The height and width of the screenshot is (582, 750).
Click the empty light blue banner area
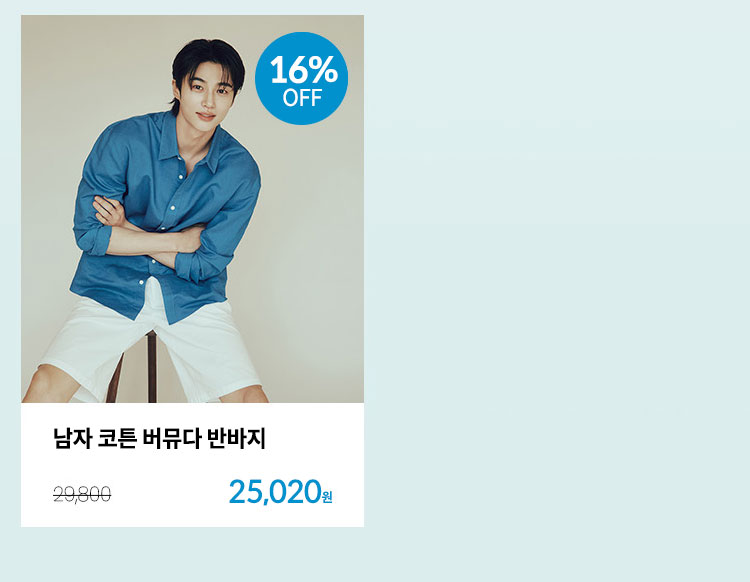(555, 287)
